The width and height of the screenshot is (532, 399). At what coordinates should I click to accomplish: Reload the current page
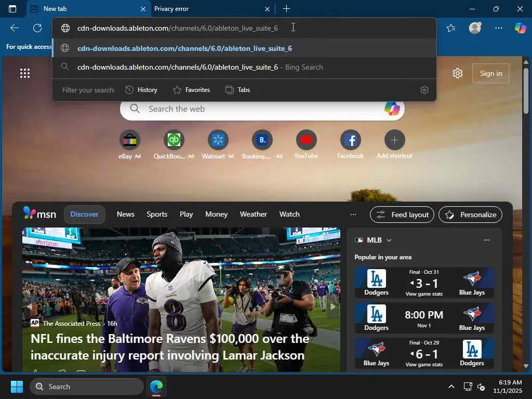37,28
